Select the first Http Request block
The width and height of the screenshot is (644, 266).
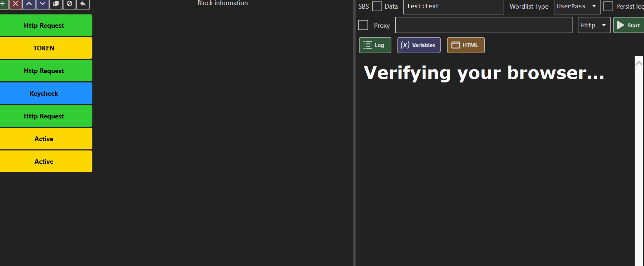click(46, 25)
